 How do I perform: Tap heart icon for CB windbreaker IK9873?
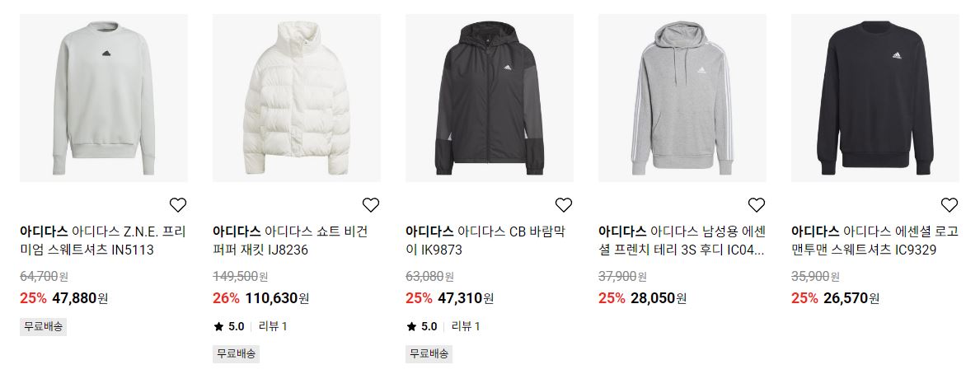pos(564,205)
